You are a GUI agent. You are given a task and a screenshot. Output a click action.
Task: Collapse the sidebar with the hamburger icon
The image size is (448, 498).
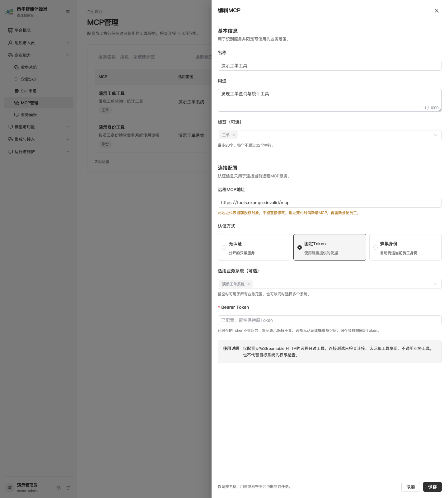pos(68,12)
